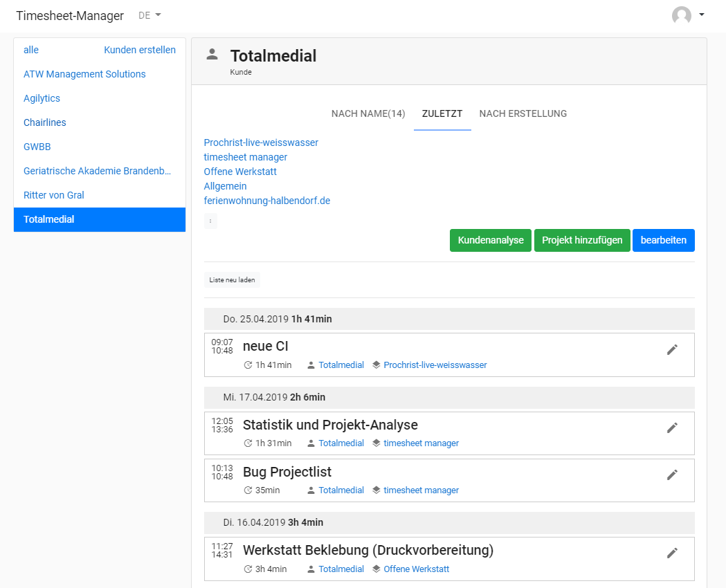Click the 'Di. 16.04.2019 3h 4min' date header

coord(449,523)
